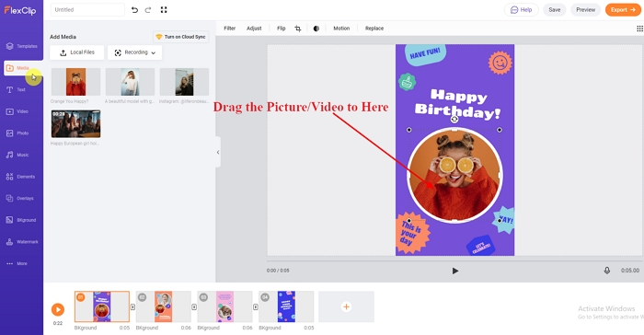The image size is (644, 335).
Task: Open the Elements sidebar section
Action: (20, 177)
